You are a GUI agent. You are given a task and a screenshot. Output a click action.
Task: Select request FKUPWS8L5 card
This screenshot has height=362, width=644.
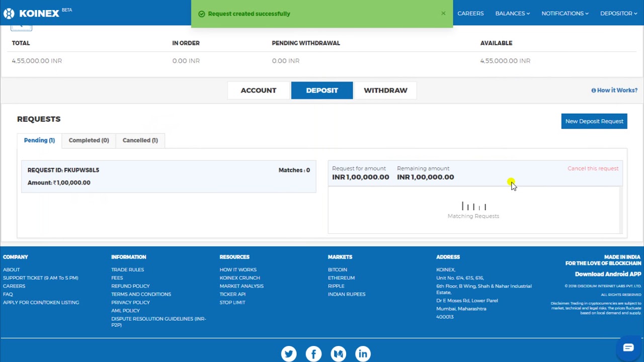169,176
